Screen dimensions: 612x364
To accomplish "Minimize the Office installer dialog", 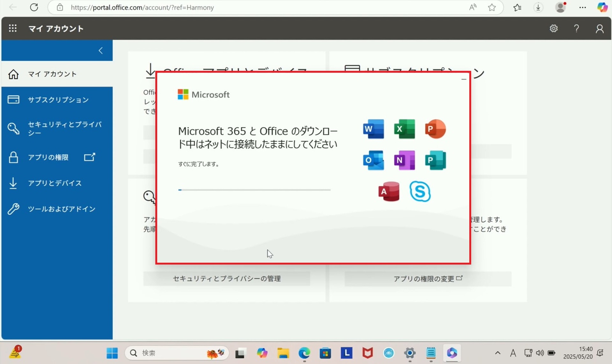I will pyautogui.click(x=464, y=79).
